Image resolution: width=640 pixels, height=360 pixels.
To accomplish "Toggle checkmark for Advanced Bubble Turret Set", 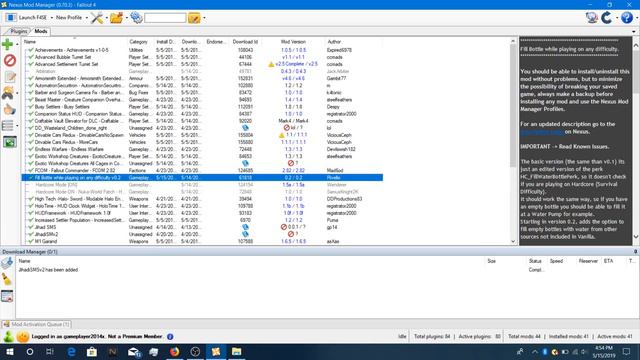I will (31, 57).
